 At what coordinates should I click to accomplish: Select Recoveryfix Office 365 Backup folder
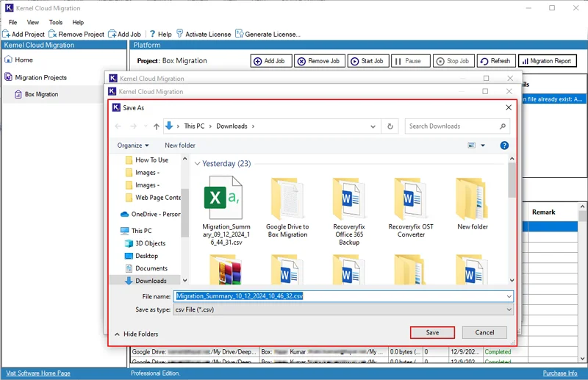point(348,211)
